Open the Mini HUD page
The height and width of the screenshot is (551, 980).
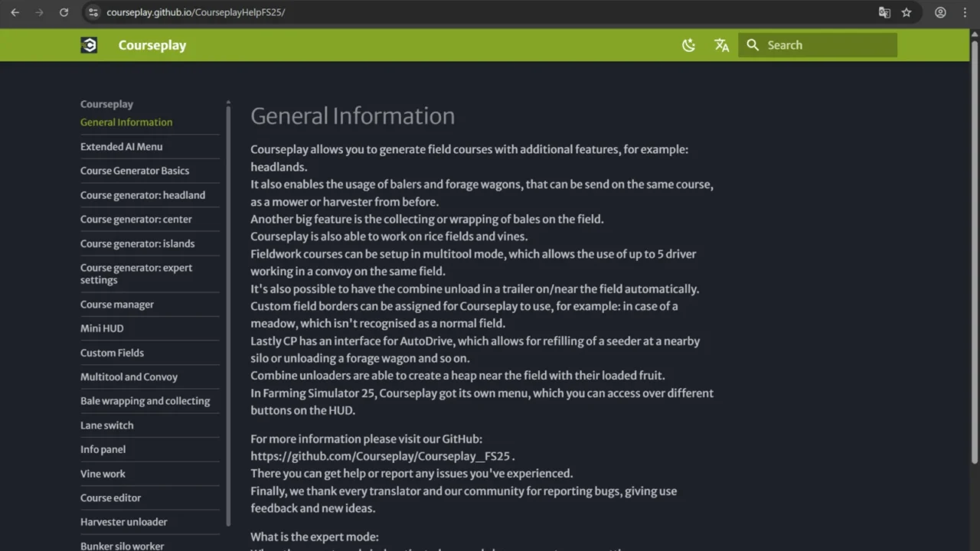[x=102, y=328]
